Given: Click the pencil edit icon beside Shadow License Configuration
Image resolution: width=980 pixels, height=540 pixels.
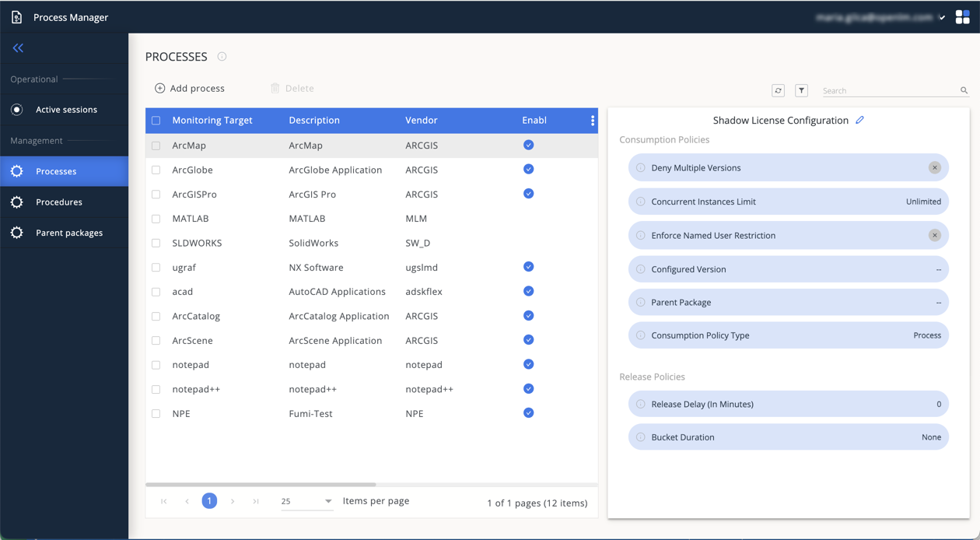Looking at the screenshot, I should pyautogui.click(x=859, y=120).
